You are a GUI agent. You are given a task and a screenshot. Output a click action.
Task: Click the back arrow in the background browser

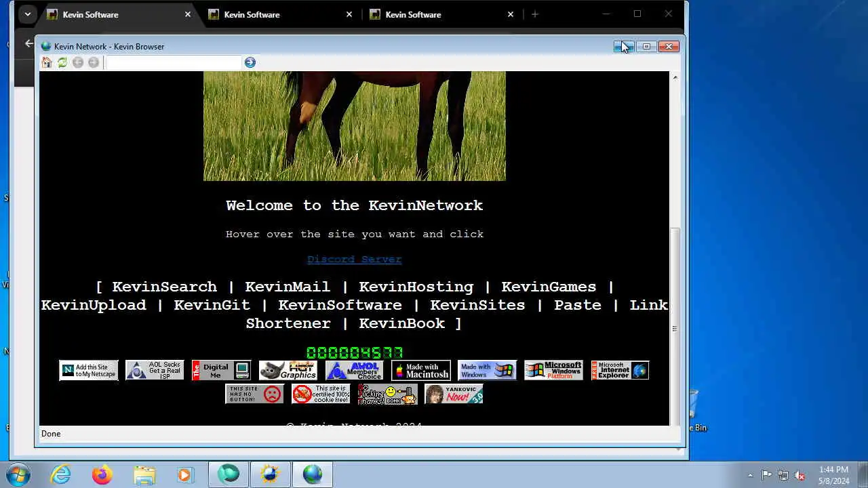28,43
